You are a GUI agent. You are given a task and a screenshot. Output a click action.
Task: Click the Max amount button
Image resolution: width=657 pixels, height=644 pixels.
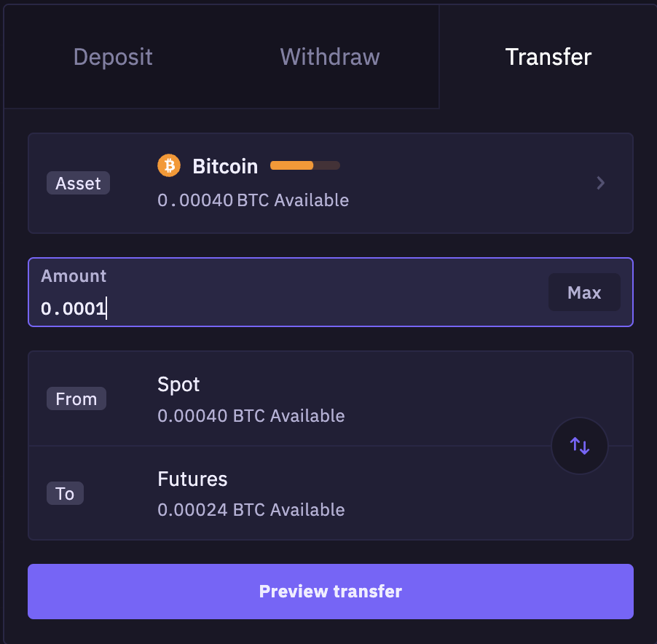(584, 292)
